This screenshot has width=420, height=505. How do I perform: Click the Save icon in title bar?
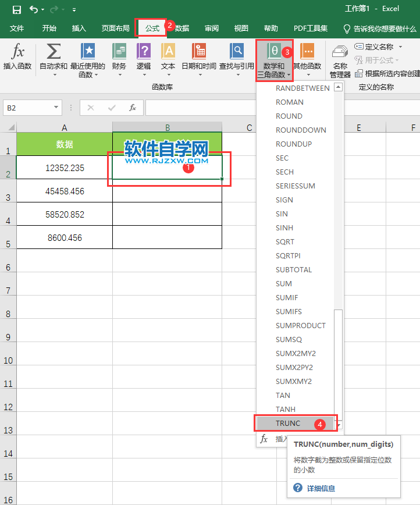[17, 10]
